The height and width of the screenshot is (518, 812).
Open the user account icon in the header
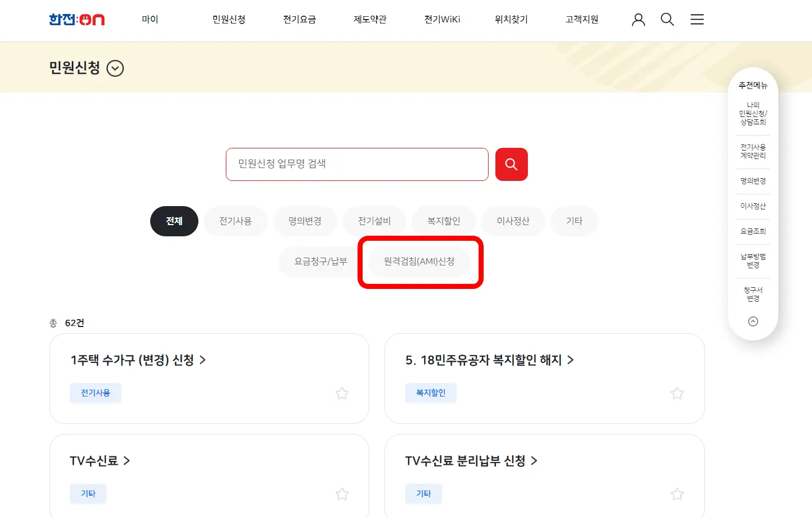coord(638,19)
